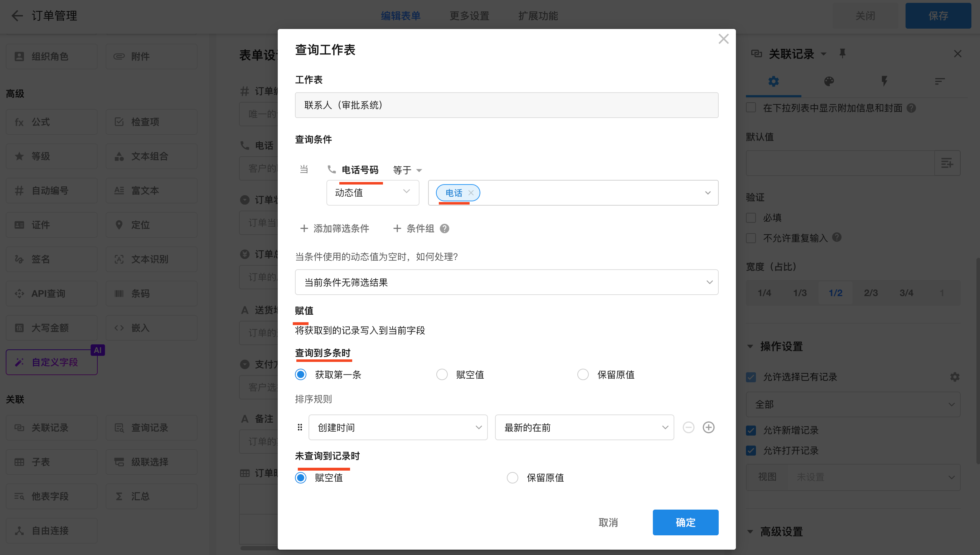Click the help icon next to 条件组
The image size is (980, 555).
pyautogui.click(x=445, y=229)
